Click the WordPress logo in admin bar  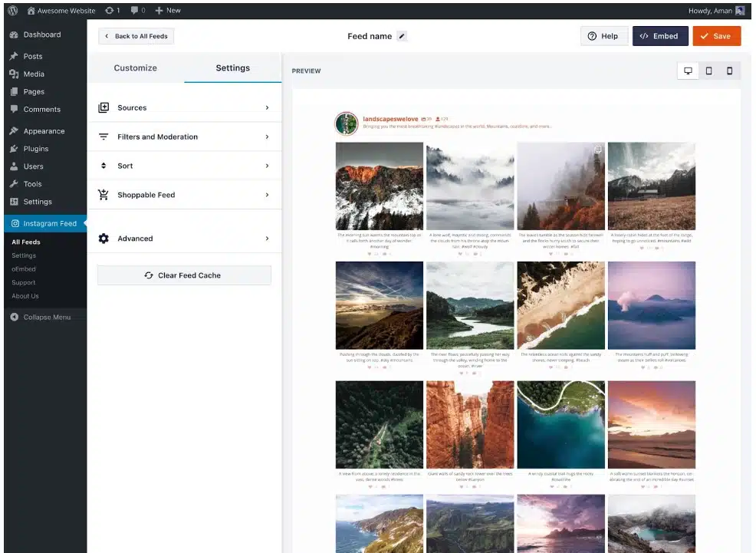coord(13,11)
